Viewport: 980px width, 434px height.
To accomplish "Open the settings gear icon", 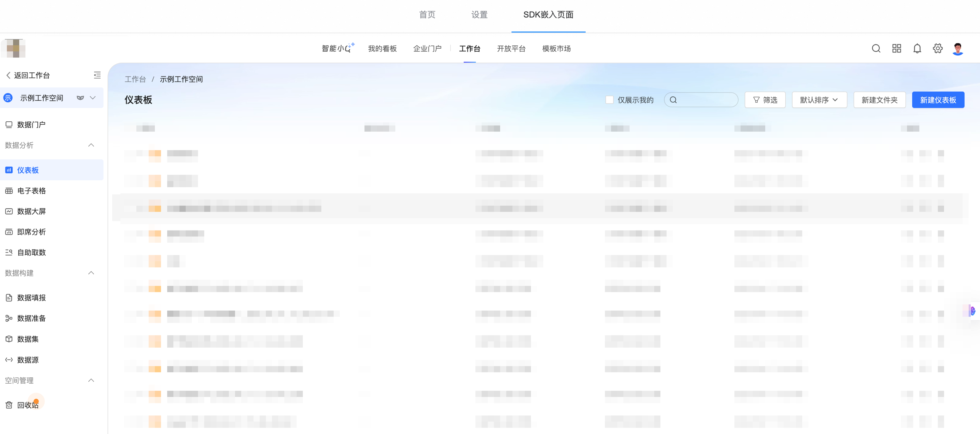I will (937, 48).
